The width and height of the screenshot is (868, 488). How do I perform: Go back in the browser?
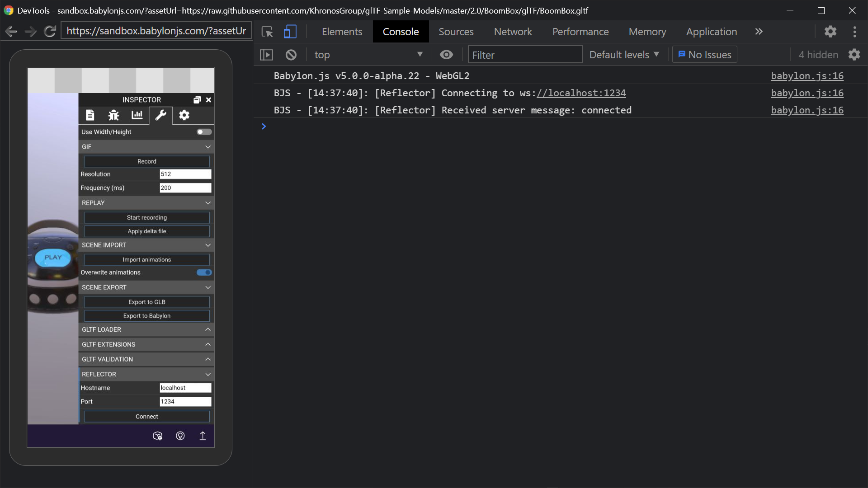click(11, 31)
